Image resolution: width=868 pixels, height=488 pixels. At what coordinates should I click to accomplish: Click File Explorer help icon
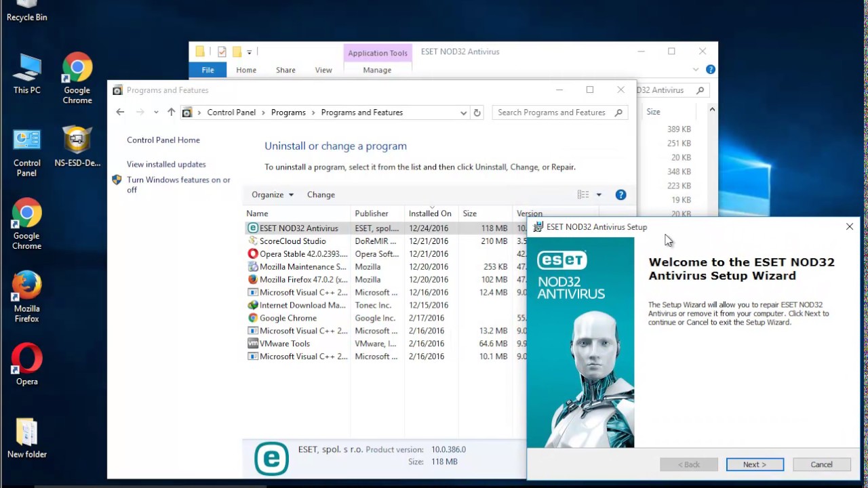coord(711,70)
